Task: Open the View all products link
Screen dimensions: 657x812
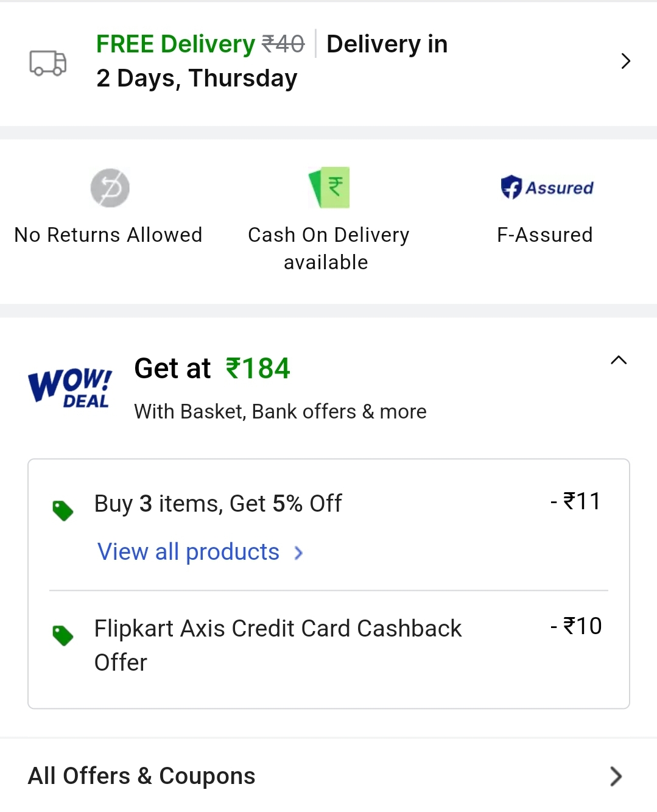Action: click(188, 552)
